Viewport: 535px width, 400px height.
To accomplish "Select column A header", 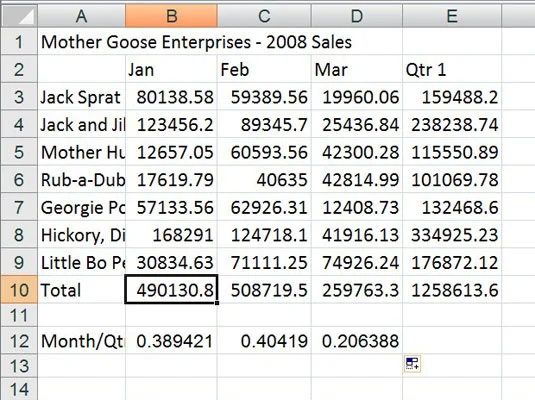I will [81, 16].
